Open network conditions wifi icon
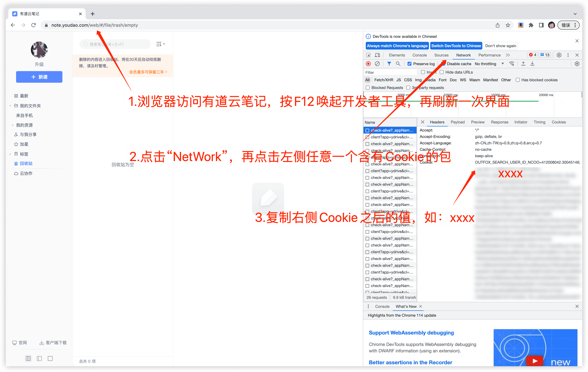Image resolution: width=588 pixels, height=372 pixels. [x=512, y=64]
